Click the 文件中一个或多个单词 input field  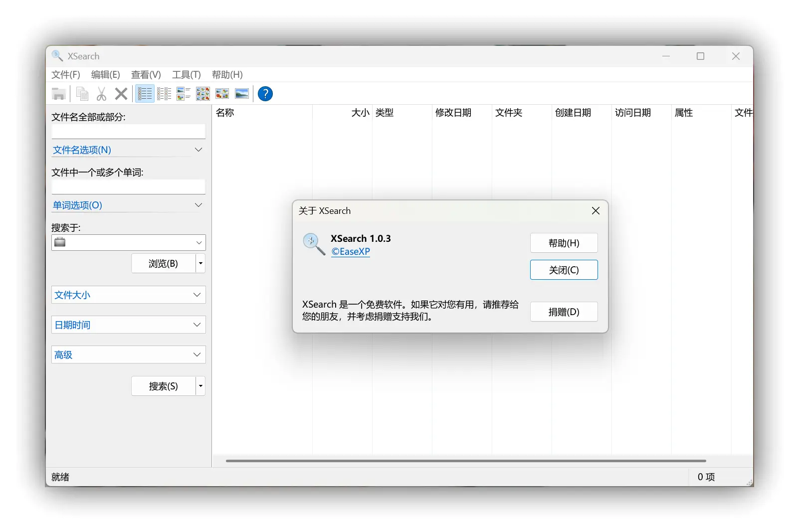128,187
